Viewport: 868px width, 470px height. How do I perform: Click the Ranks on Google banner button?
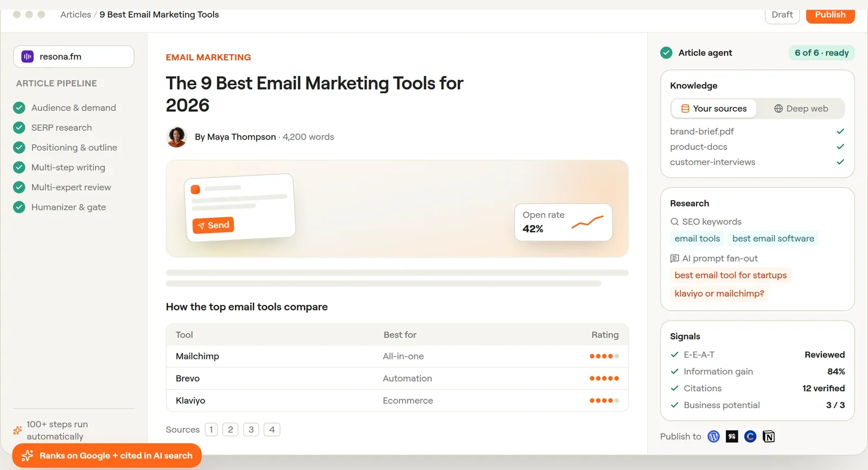107,456
